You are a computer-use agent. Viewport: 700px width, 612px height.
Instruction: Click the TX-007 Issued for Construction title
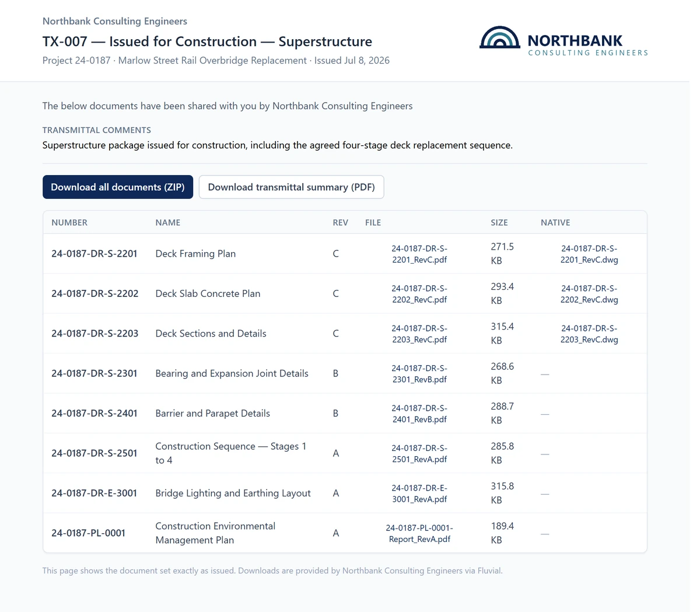coord(207,41)
